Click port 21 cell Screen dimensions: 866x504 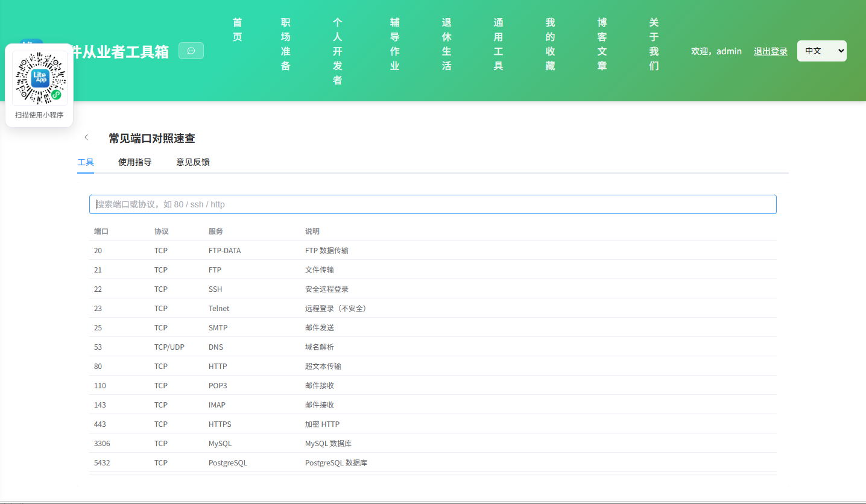point(98,270)
